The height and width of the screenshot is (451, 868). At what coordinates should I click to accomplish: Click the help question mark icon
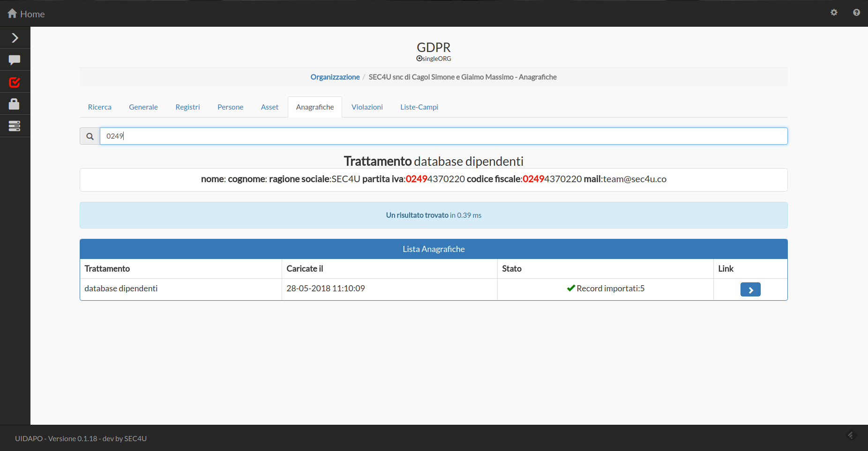[856, 13]
